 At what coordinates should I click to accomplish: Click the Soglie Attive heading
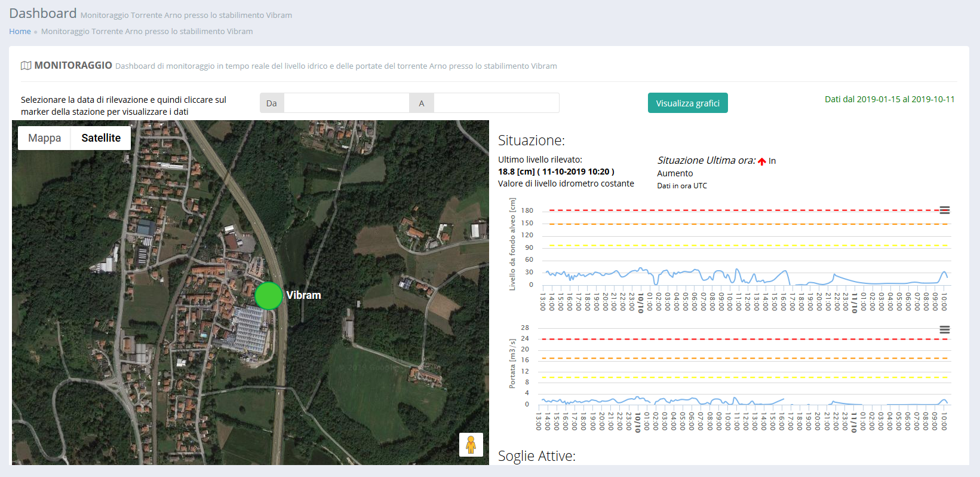pyautogui.click(x=537, y=456)
